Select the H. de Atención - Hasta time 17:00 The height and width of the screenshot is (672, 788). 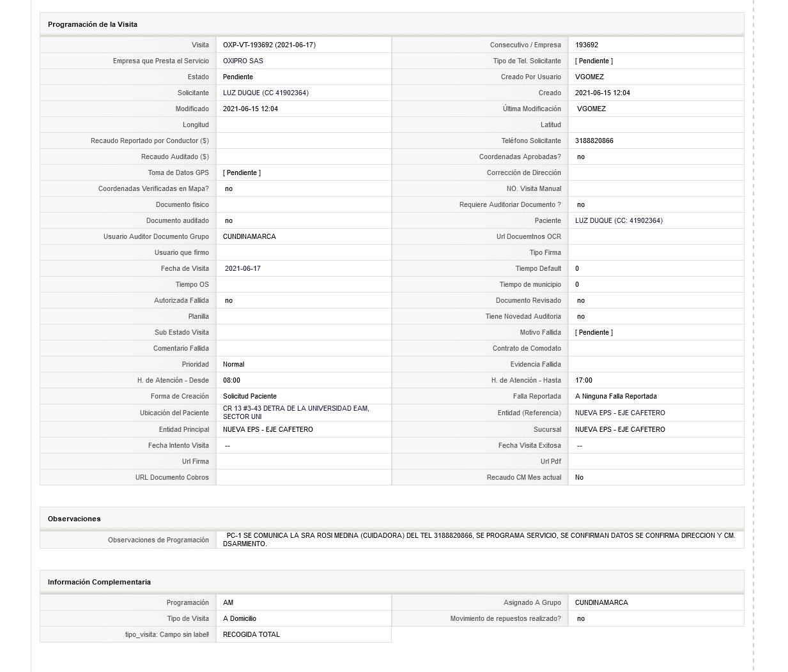pyautogui.click(x=583, y=380)
